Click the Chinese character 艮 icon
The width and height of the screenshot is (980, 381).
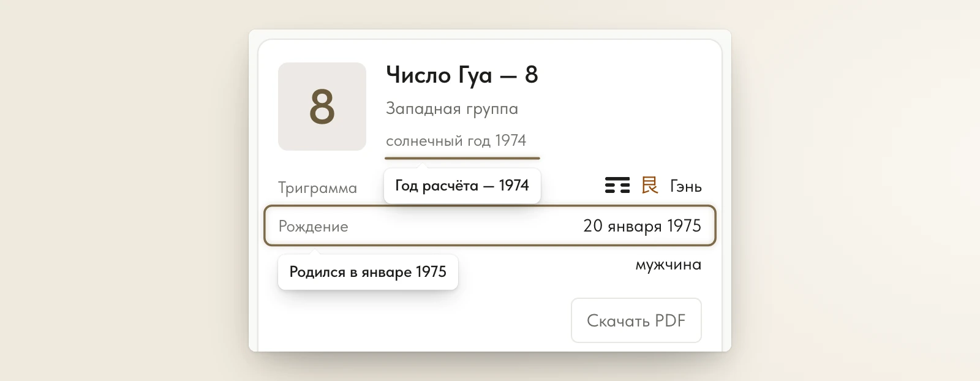(x=650, y=185)
